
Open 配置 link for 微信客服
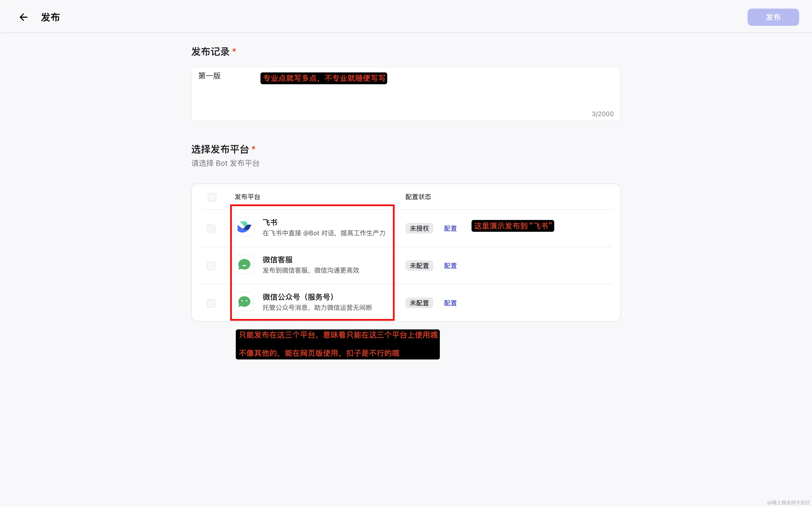tap(450, 266)
